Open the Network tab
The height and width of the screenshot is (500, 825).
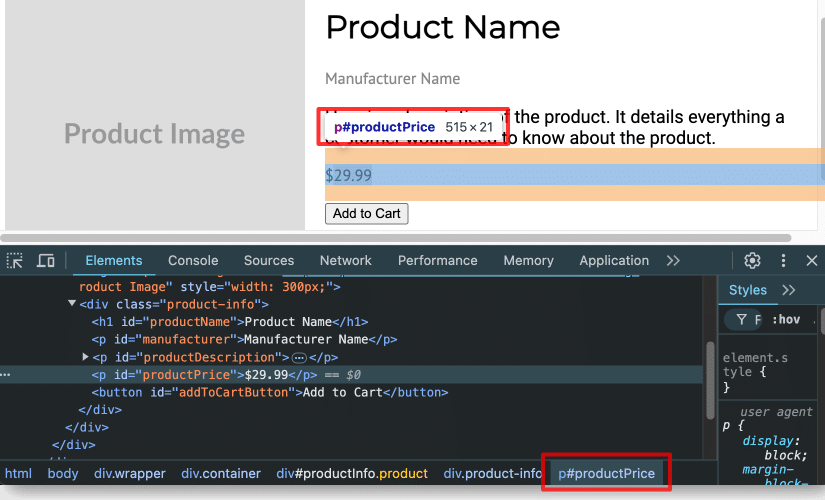(346, 261)
